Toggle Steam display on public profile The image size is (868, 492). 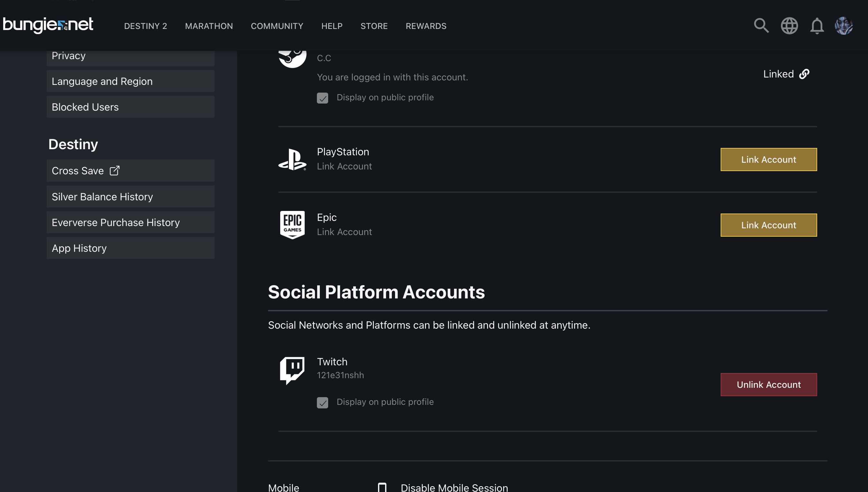click(x=322, y=98)
